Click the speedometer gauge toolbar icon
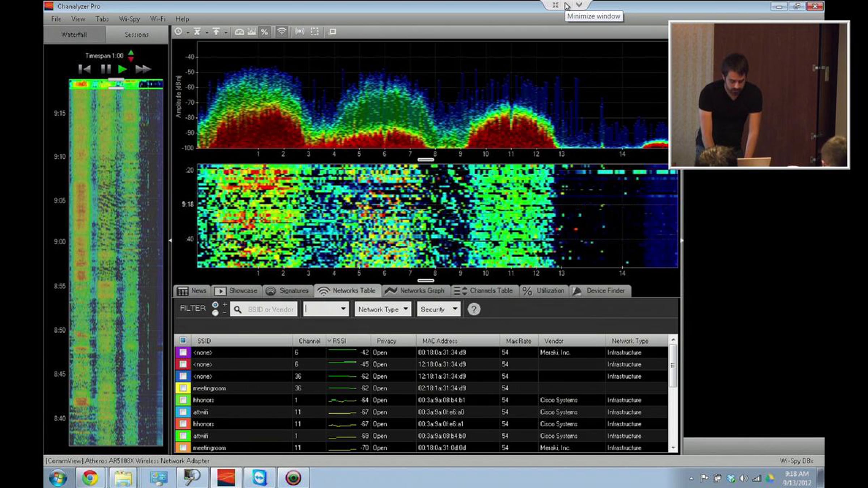Screen dimensions: 868x488 click(x=239, y=32)
